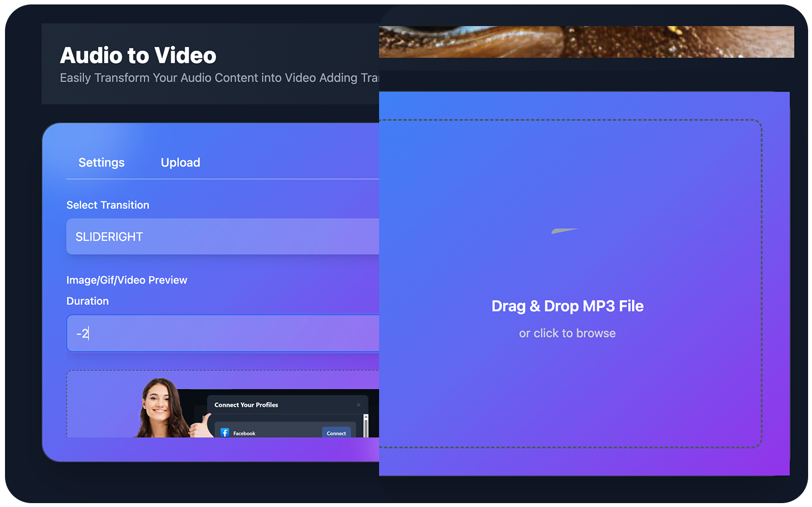The image size is (812, 507).
Task: Click the scrollbar inside Connect Your Profiles
Action: pos(365,425)
